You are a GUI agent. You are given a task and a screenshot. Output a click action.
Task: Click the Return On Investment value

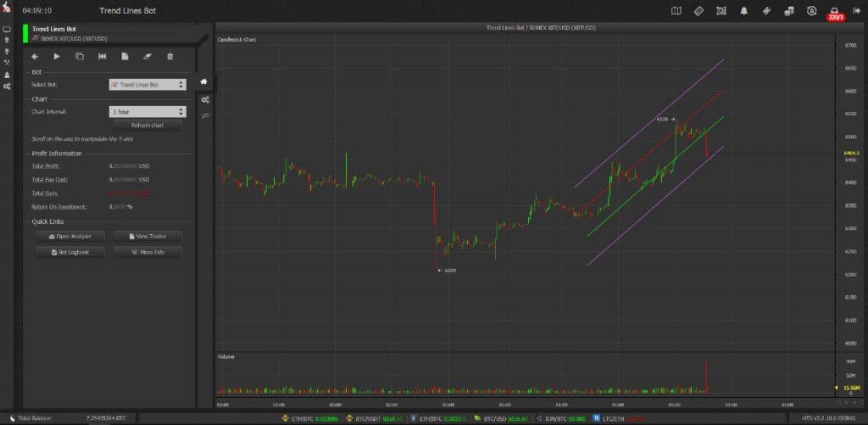(x=120, y=207)
